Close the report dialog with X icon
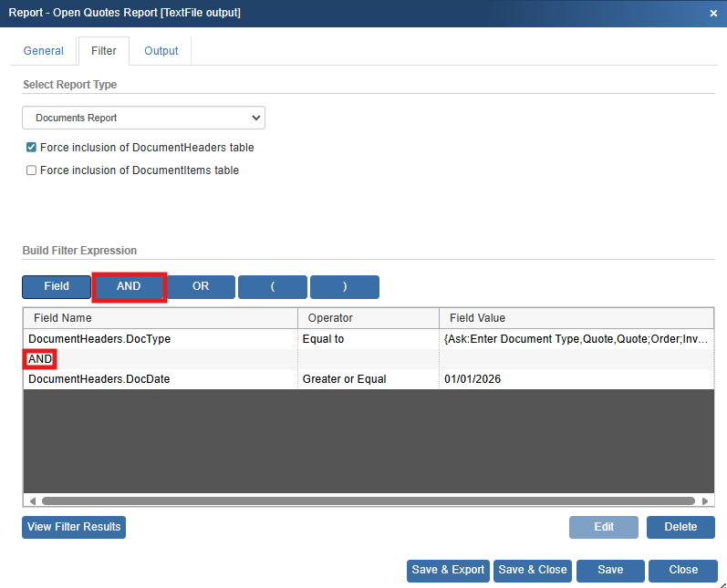 [x=712, y=14]
